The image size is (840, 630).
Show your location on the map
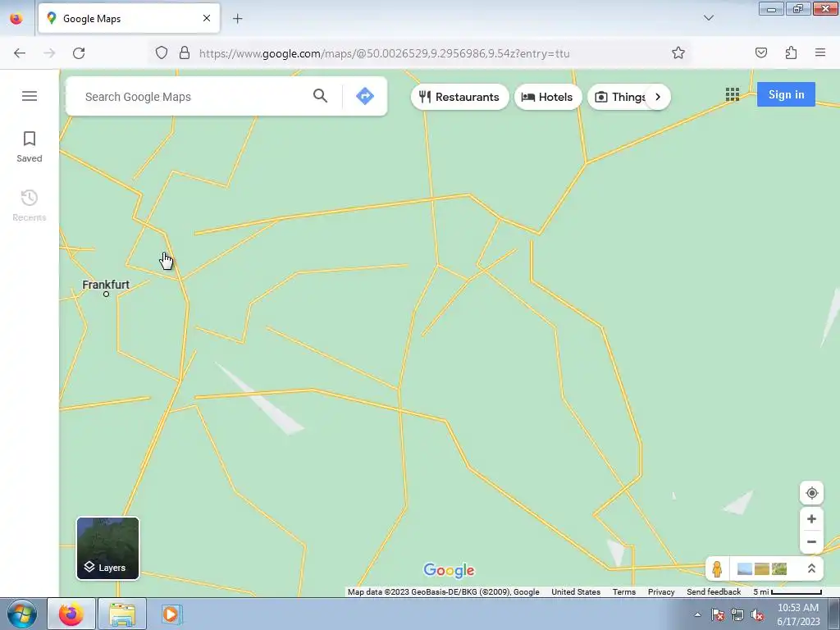coord(811,493)
